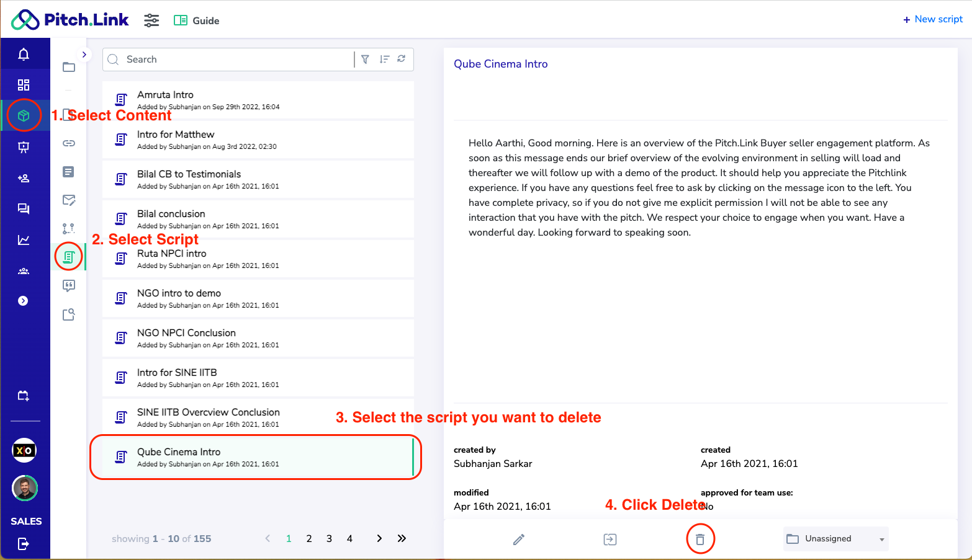Select the folder icon in content panel

tap(69, 67)
